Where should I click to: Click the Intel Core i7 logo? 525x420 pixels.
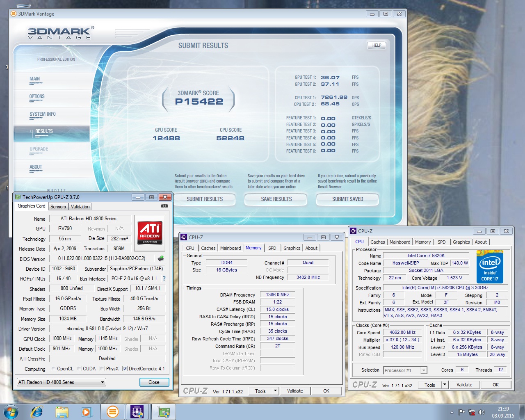pyautogui.click(x=490, y=267)
